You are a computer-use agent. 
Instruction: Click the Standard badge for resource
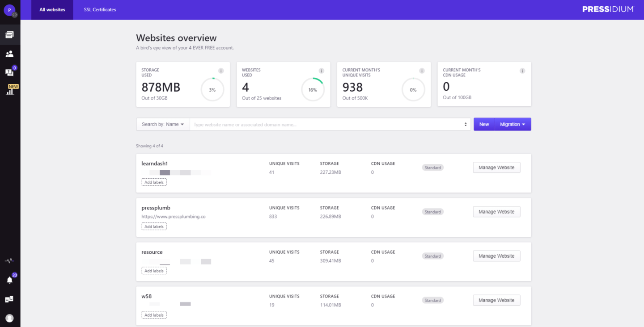(x=432, y=256)
